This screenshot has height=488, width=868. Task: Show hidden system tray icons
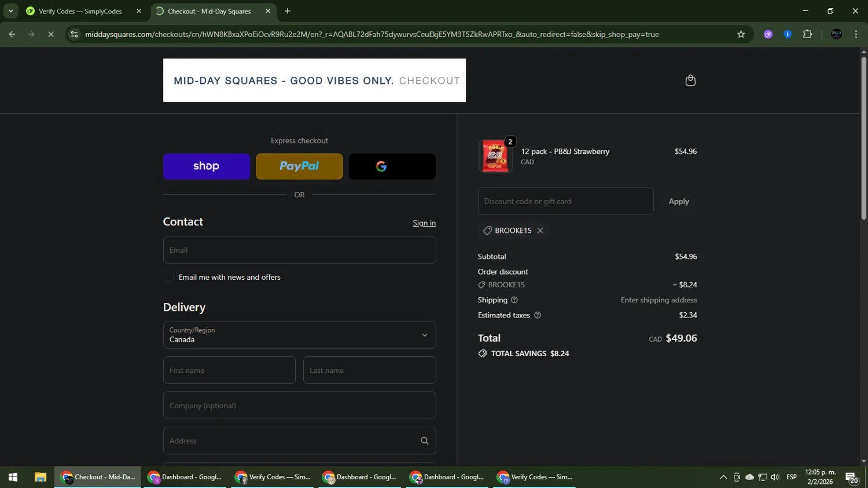pyautogui.click(x=723, y=477)
